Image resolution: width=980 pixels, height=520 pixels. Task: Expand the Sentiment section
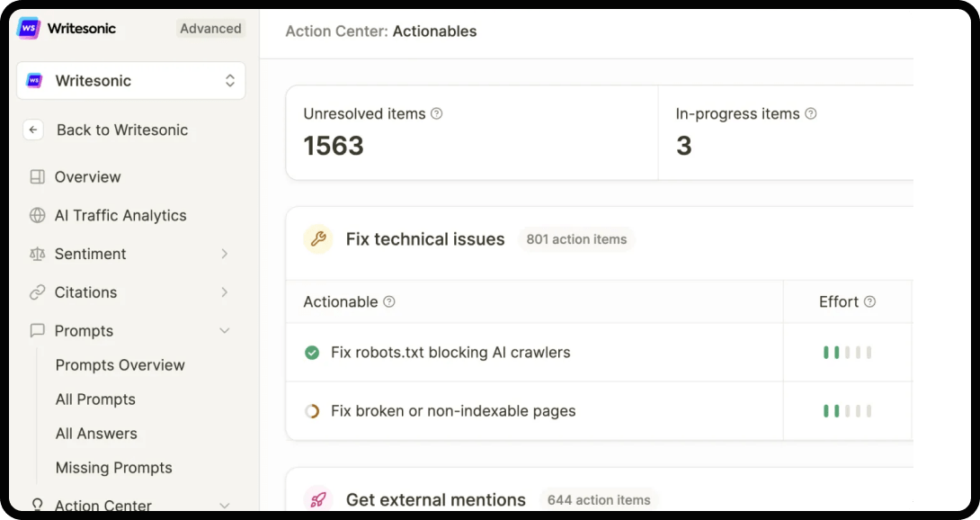(225, 254)
